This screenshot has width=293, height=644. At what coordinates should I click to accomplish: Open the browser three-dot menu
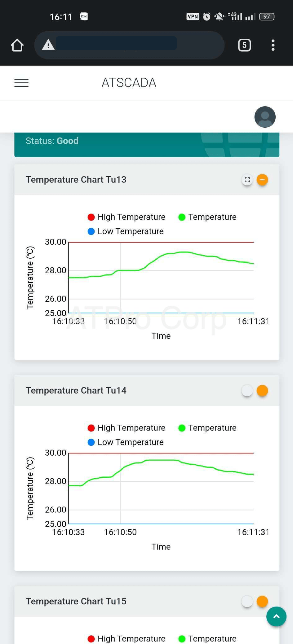click(x=273, y=45)
